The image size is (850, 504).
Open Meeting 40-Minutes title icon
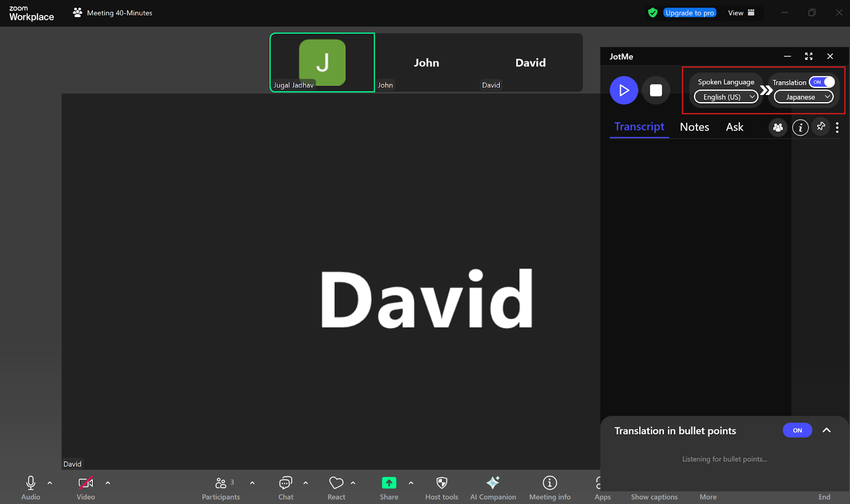pos(78,12)
